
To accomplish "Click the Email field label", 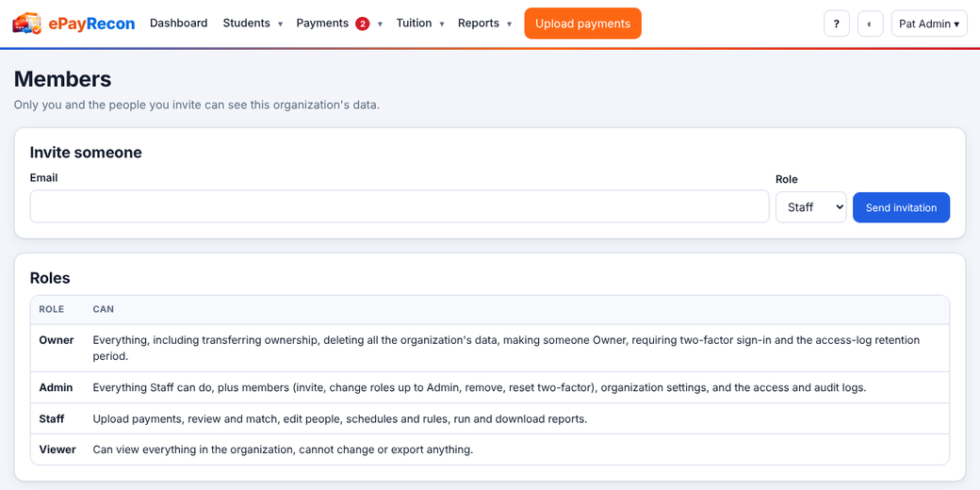I will coord(43,177).
